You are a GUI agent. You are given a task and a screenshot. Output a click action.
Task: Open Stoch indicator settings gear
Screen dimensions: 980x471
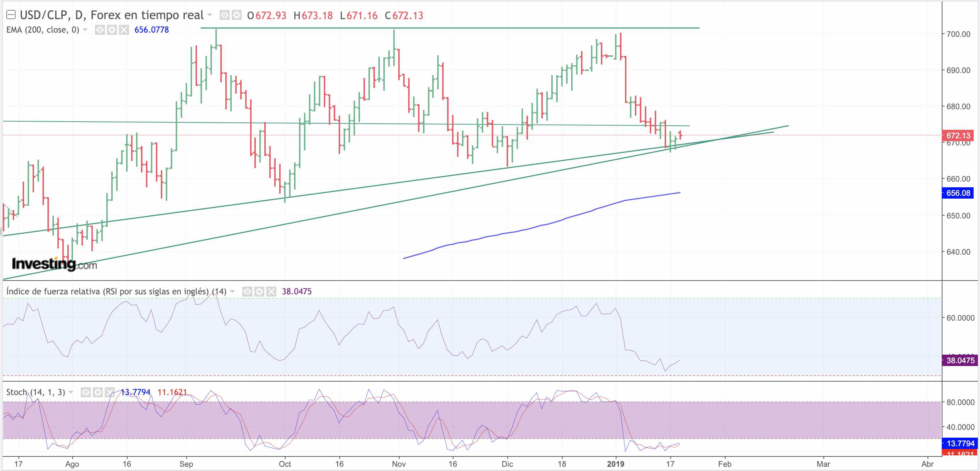coord(98,392)
